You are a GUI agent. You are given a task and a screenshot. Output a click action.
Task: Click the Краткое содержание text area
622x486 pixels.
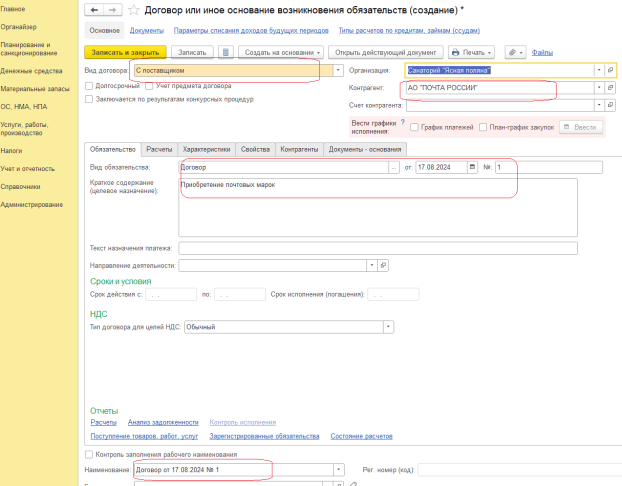click(x=378, y=208)
